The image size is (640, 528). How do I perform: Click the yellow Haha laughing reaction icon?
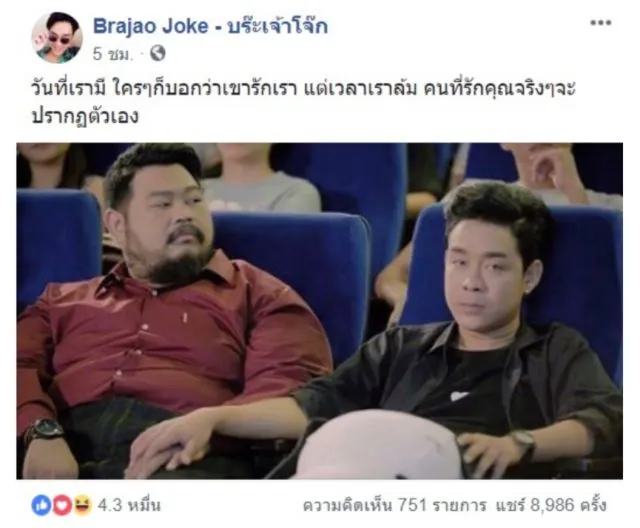pos(82,506)
